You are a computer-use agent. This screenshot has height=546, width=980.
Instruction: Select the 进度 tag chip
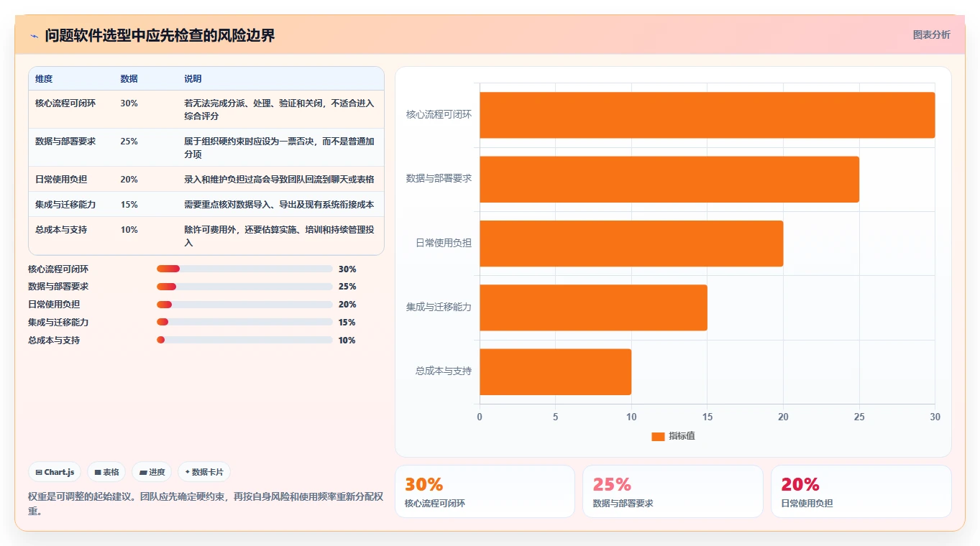pyautogui.click(x=152, y=472)
